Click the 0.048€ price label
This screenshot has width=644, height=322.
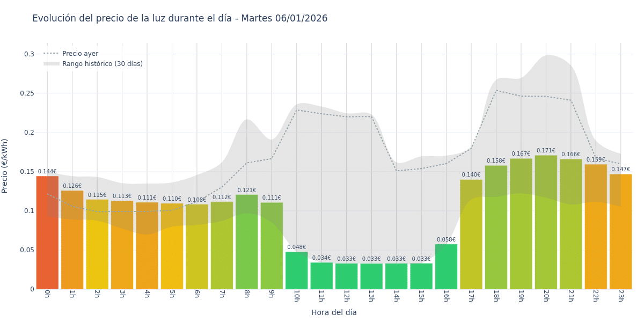pos(296,247)
